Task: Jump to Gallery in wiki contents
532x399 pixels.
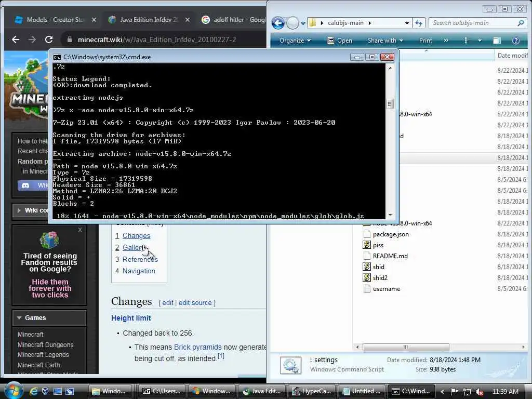Action: pos(135,247)
